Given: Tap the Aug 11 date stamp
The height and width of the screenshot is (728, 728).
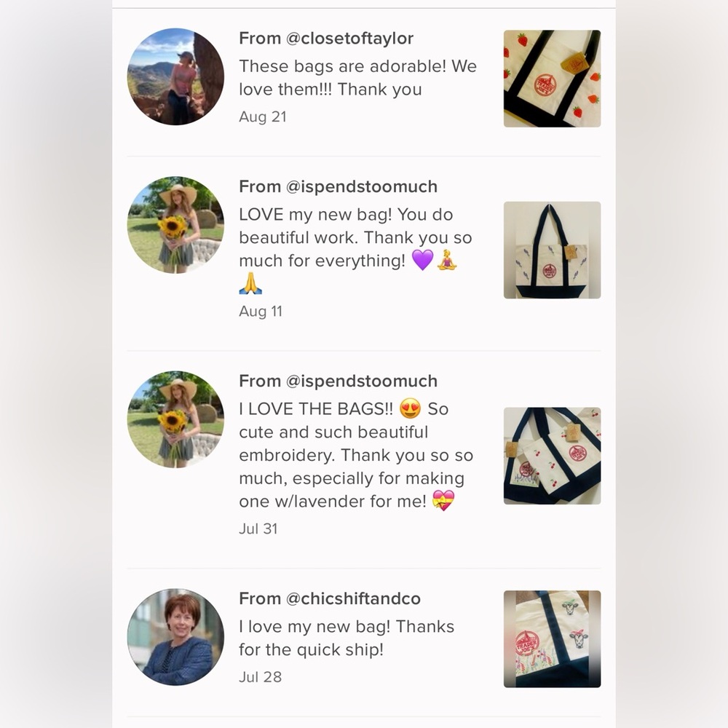Looking at the screenshot, I should pos(261,312).
